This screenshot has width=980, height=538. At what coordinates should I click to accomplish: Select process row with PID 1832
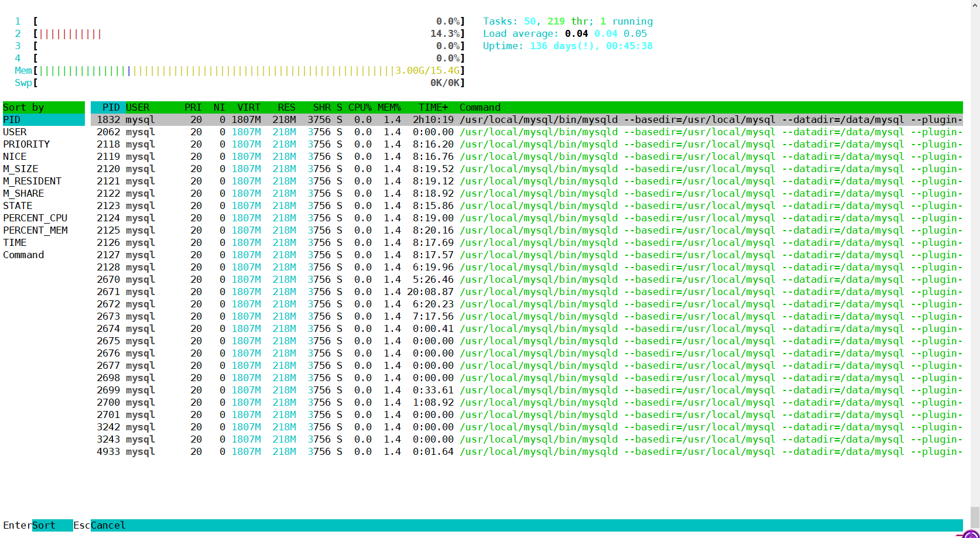[x=527, y=119]
